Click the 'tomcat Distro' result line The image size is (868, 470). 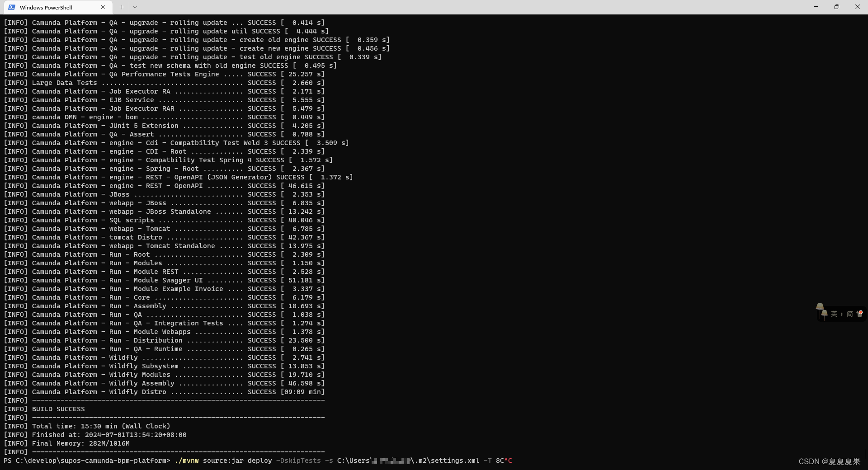(x=164, y=237)
